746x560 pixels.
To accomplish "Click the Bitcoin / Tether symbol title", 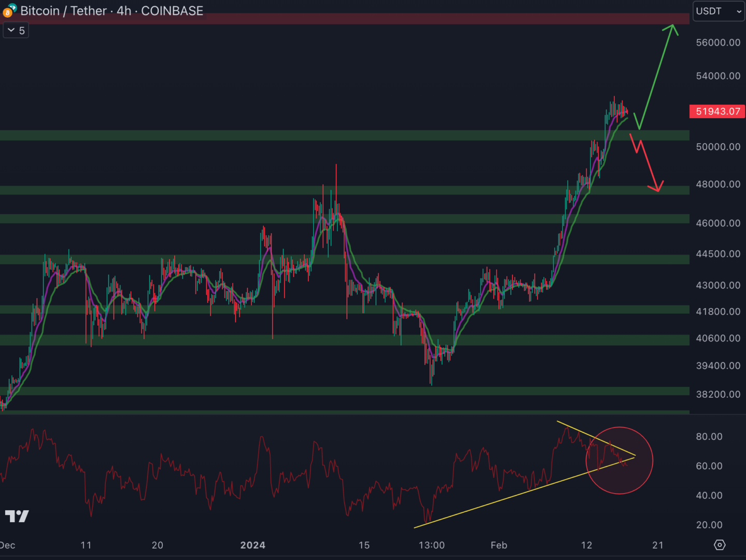I will [x=63, y=11].
